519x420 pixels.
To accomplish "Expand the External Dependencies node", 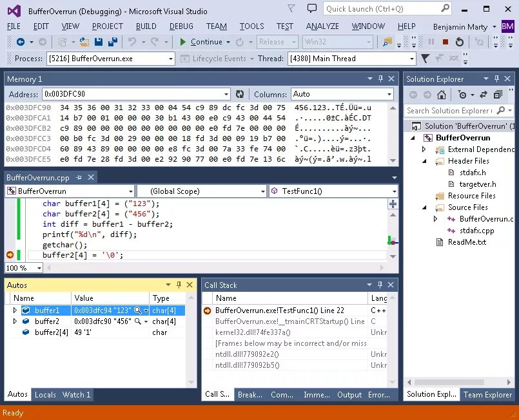I will point(424,149).
